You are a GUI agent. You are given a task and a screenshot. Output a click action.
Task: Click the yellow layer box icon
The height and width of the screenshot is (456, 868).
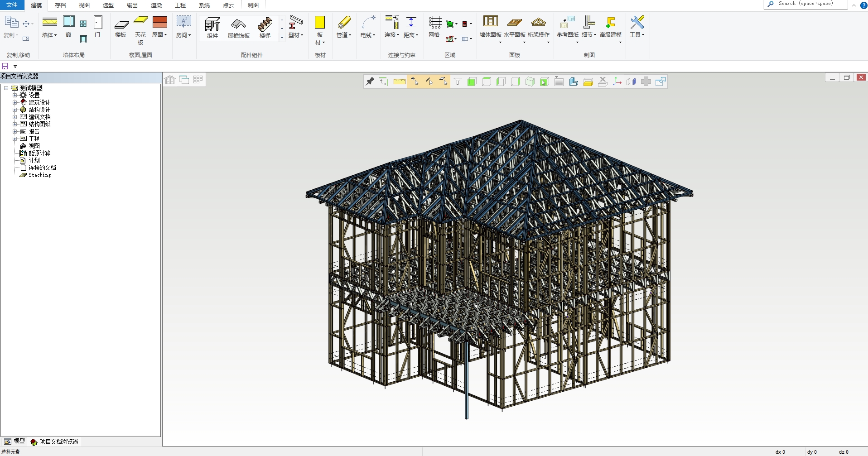[588, 82]
